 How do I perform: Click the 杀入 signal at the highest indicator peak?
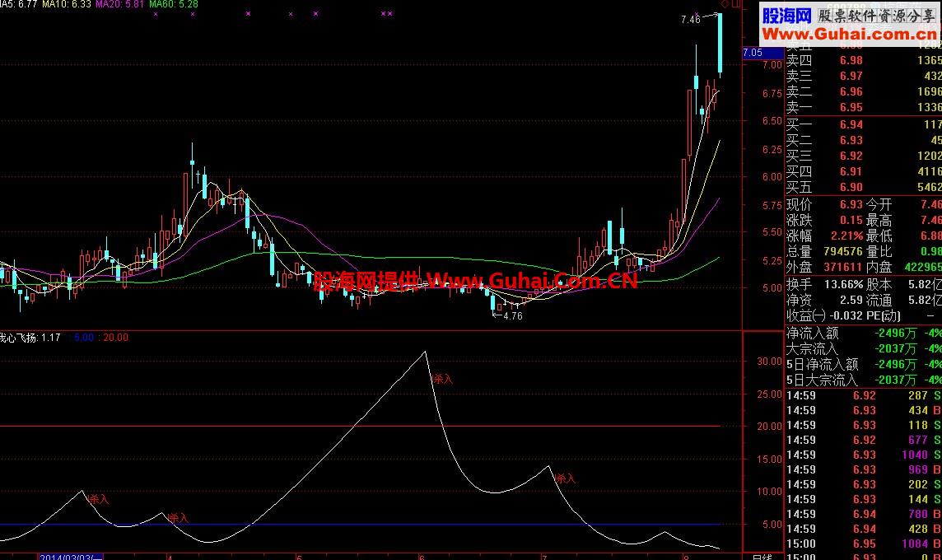443,379
